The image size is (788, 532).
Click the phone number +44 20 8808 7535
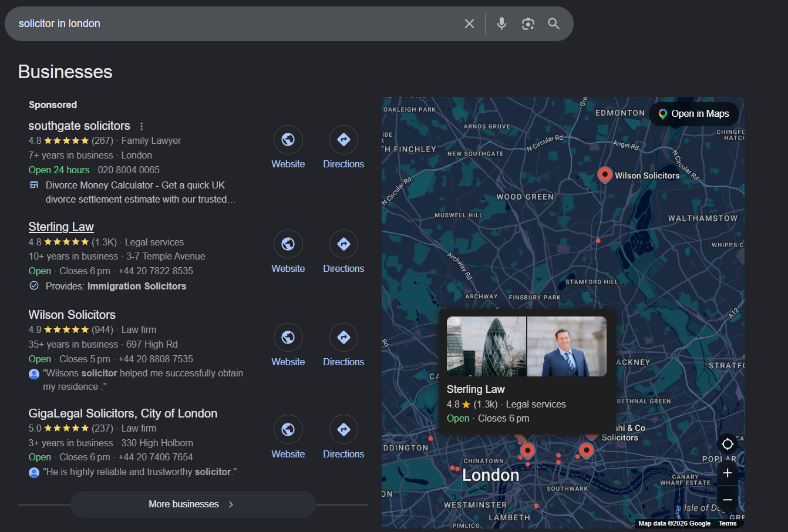pos(156,359)
